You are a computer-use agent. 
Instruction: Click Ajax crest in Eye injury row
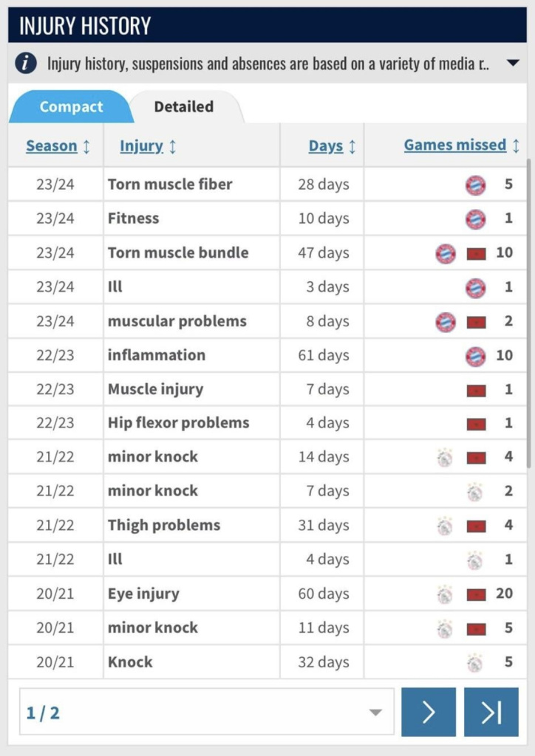[444, 594]
